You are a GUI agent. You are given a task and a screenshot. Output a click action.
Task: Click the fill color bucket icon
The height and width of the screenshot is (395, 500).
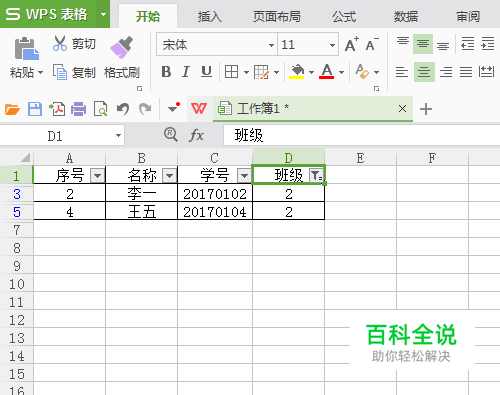(x=297, y=72)
